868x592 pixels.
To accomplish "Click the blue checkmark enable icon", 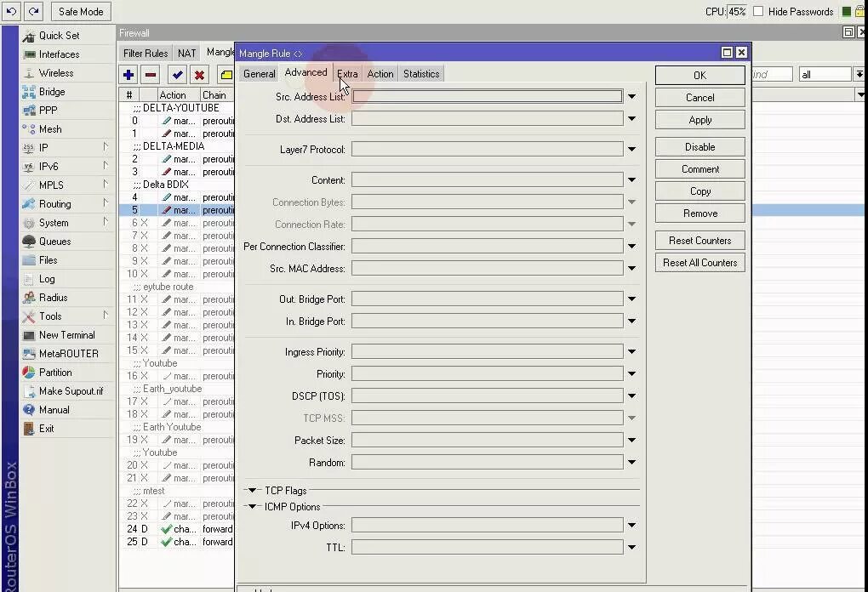I will coord(177,75).
